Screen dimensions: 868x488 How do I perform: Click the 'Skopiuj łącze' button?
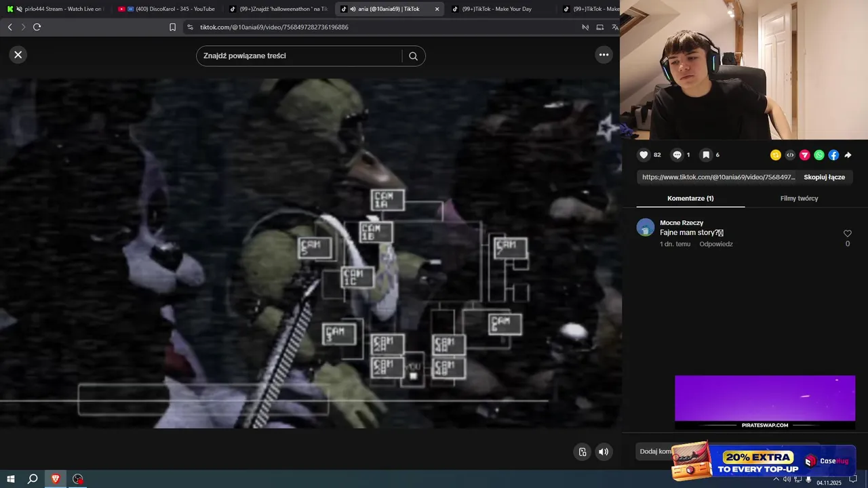click(824, 177)
